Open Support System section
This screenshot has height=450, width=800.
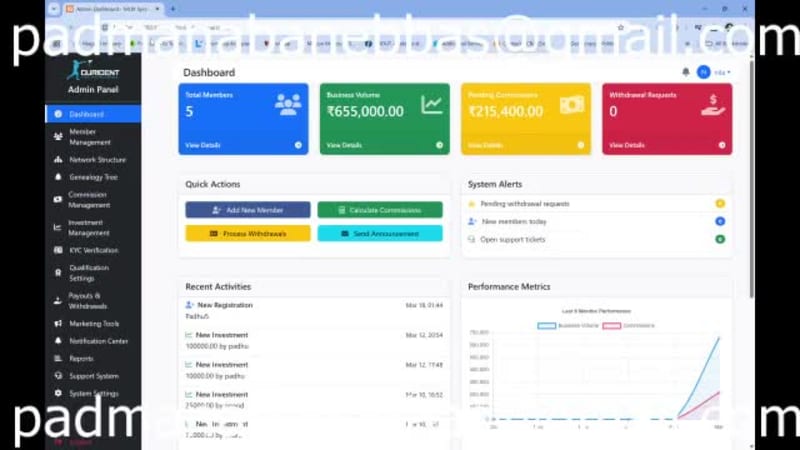tap(93, 376)
